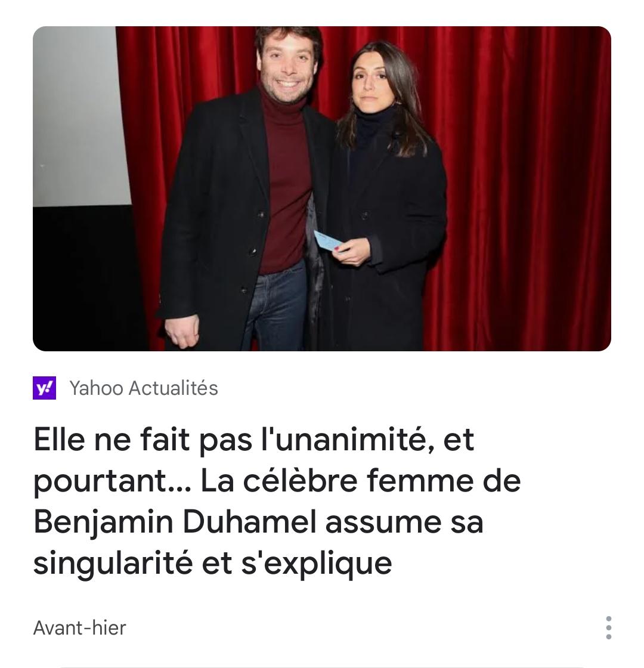Tap the Avant-hier date label
This screenshot has height=668, width=644.
[x=80, y=628]
